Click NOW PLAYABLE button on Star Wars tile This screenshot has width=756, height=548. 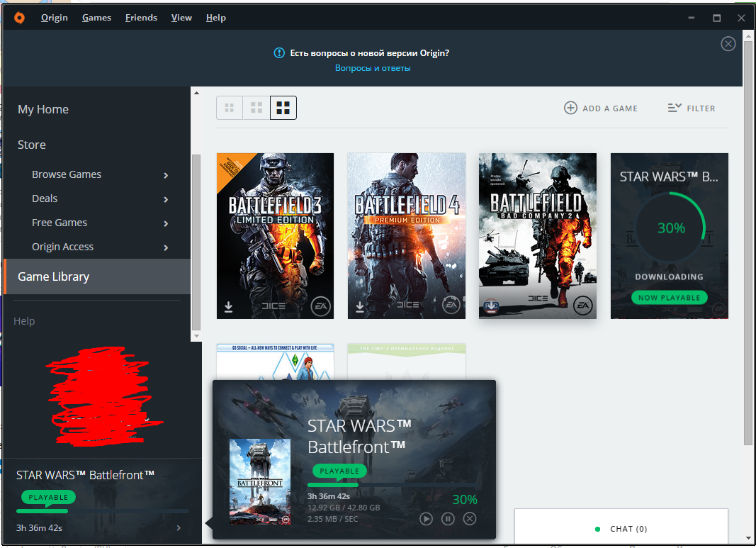click(670, 298)
